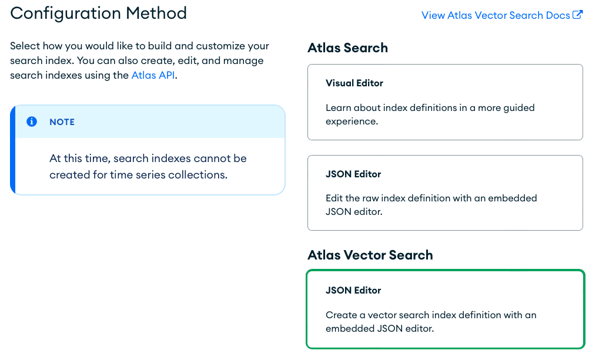Viewport: 599px width, 364px height.
Task: Click the time series collections note text
Action: pos(148,166)
